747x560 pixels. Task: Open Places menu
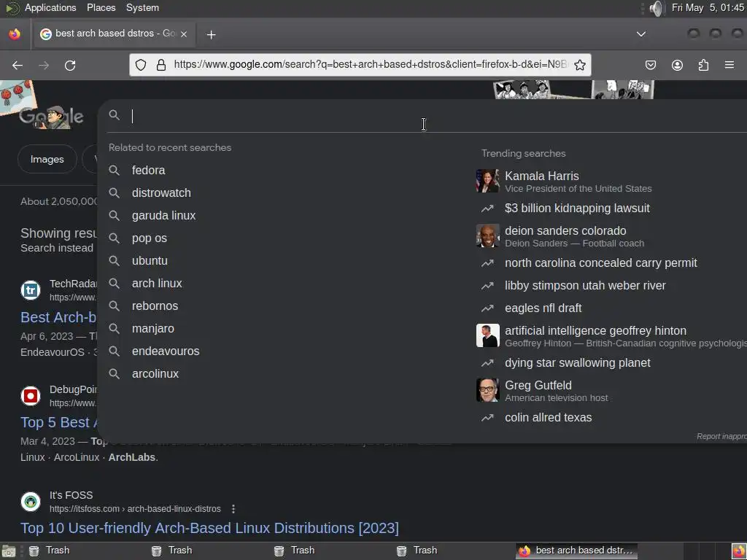pyautogui.click(x=101, y=7)
